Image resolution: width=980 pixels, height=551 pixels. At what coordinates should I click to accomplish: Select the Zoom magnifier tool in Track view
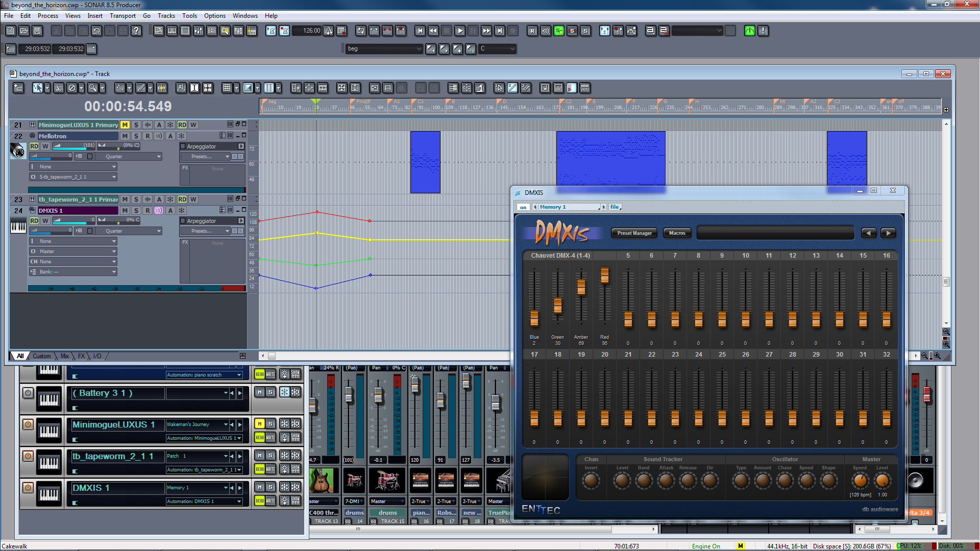point(92,88)
